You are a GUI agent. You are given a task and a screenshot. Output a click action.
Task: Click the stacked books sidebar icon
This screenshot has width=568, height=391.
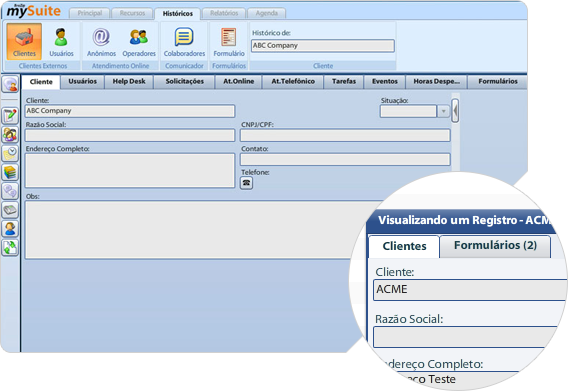point(10,172)
